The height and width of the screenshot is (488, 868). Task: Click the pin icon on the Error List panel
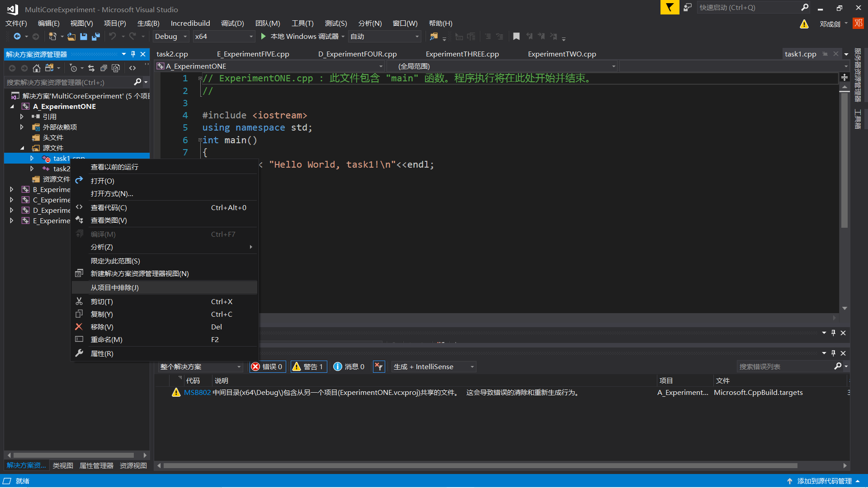[x=833, y=353]
